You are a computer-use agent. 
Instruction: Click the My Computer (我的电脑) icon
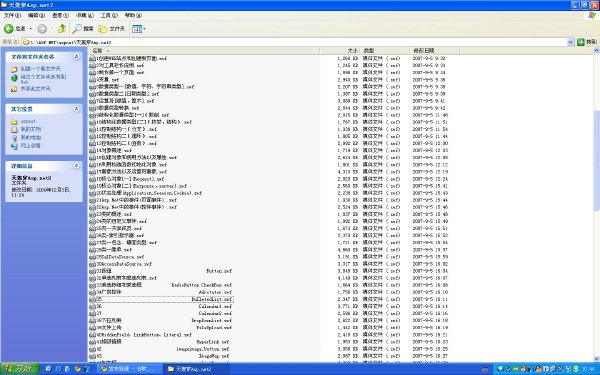(x=14, y=138)
